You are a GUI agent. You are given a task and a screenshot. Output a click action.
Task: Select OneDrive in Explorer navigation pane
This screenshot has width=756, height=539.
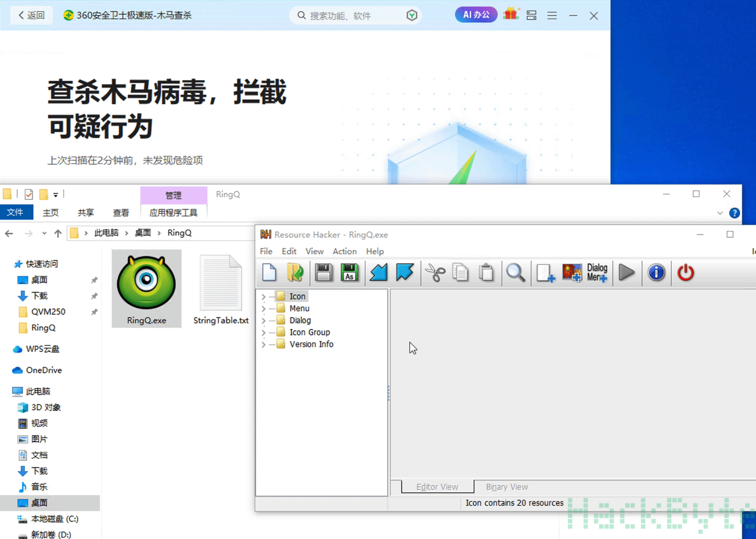pos(44,370)
